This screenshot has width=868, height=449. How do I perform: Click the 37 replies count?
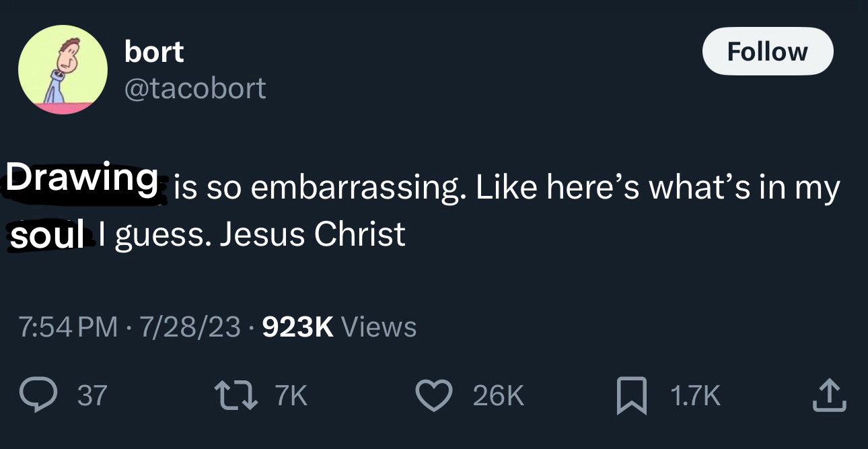[x=92, y=396]
